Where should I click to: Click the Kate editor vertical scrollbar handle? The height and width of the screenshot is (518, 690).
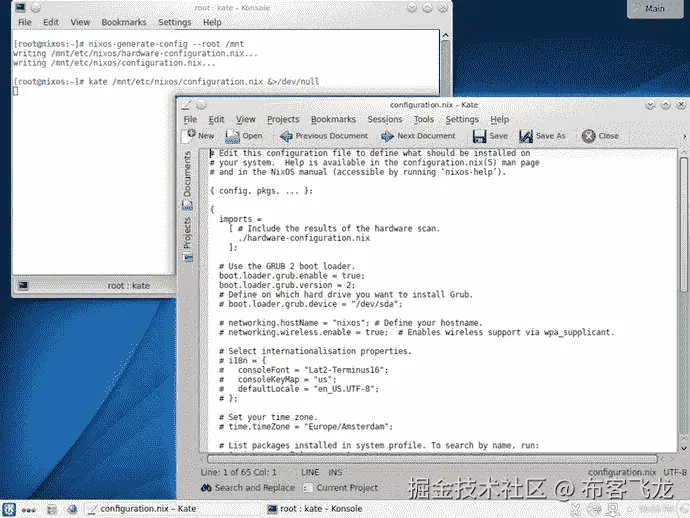click(683, 224)
